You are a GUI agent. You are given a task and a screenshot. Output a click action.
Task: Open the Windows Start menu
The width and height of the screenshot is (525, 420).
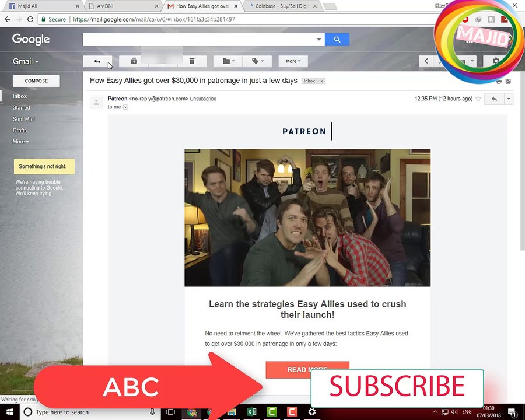[x=9, y=412]
